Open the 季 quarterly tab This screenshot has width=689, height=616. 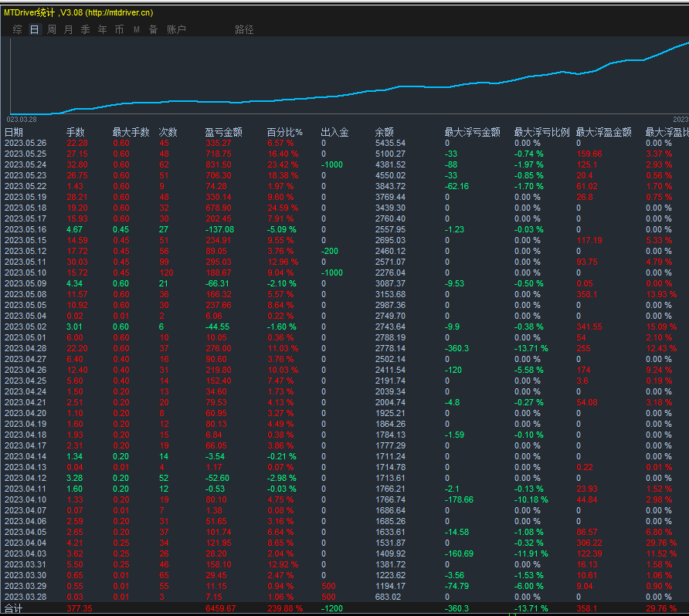point(86,29)
